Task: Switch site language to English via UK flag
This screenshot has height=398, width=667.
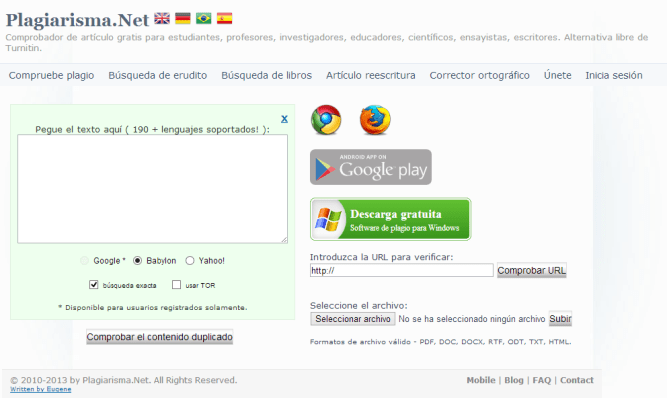Action: point(162,18)
